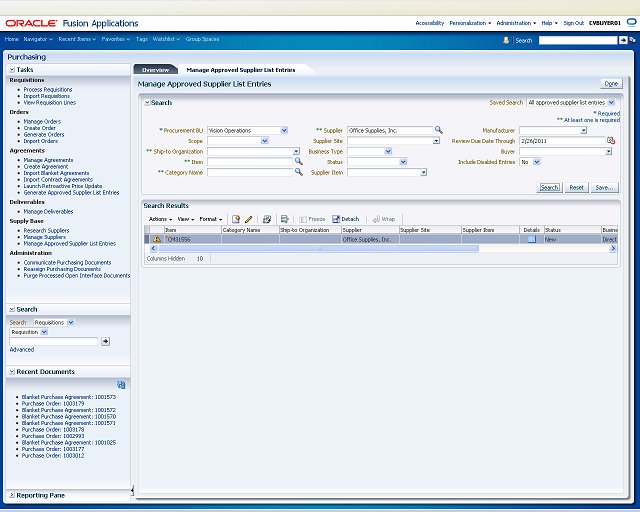640x512 pixels.
Task: Collapse the main Search criteria section
Action: 147,103
